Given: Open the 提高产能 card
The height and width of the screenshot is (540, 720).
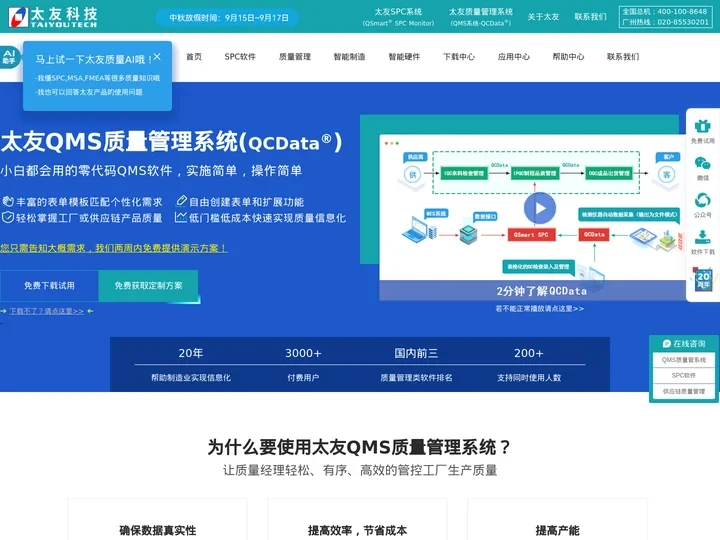Looking at the screenshot, I should point(557,519).
